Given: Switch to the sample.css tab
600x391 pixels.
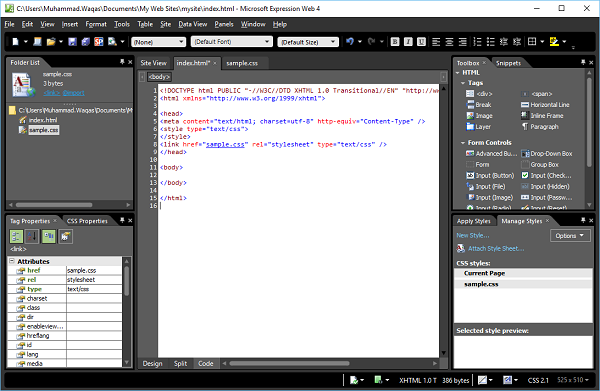Looking at the screenshot, I should point(242,63).
